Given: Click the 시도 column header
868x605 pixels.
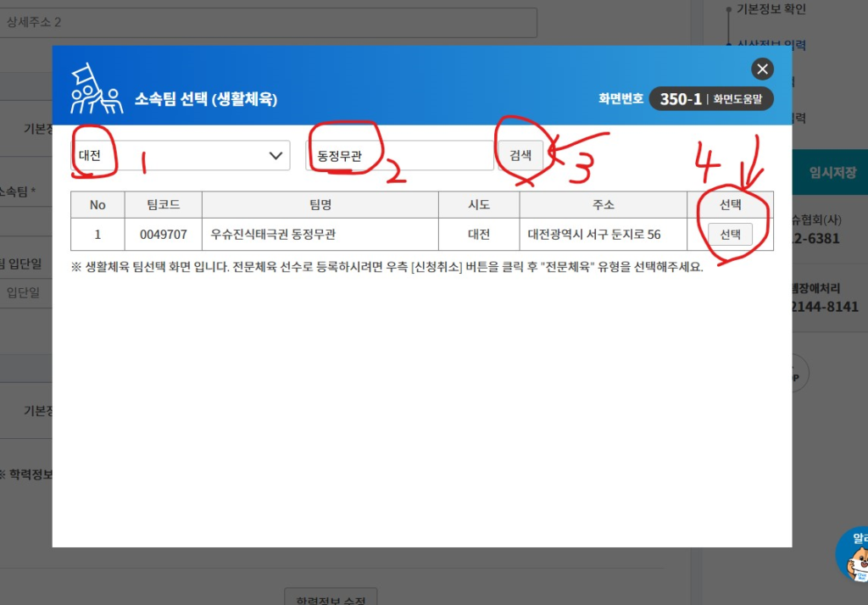Looking at the screenshot, I should [x=479, y=205].
